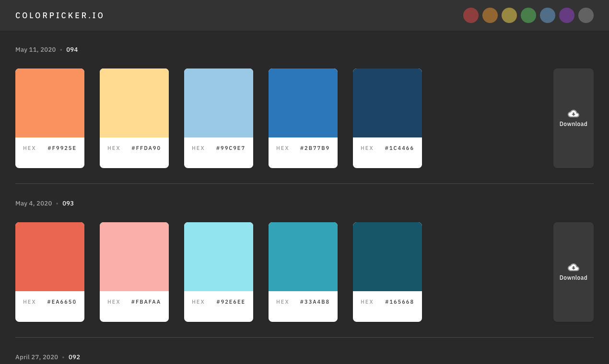Select the gray color filter circle
Image resolution: width=609 pixels, height=364 pixels.
pyautogui.click(x=586, y=15)
